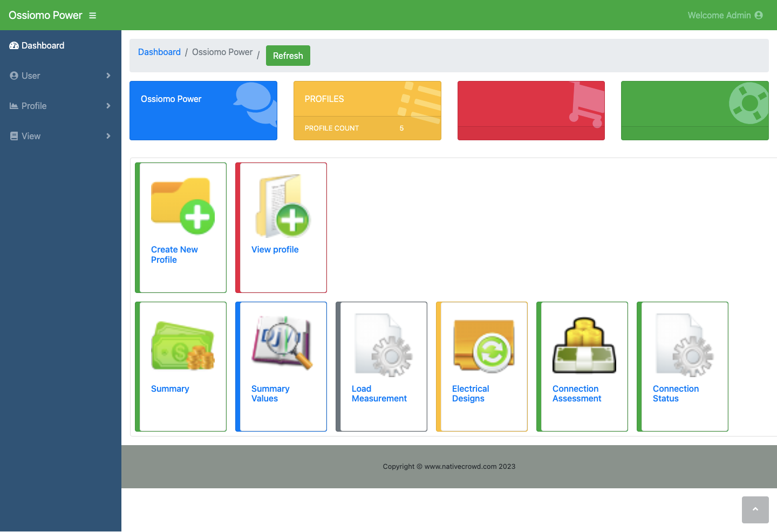The height and width of the screenshot is (532, 777).
Task: Expand the Profile menu chevron
Action: pyautogui.click(x=108, y=106)
